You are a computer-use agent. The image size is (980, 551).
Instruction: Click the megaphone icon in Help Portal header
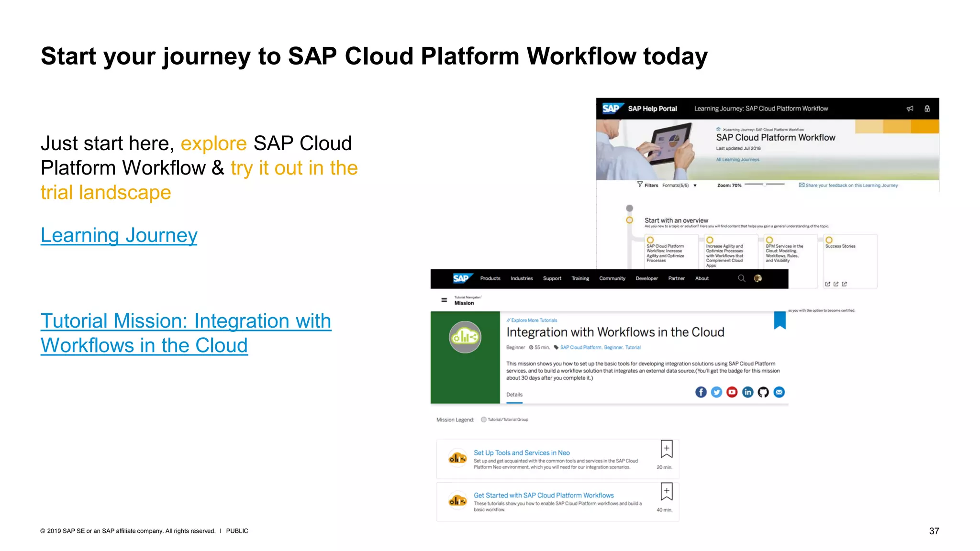pos(910,109)
